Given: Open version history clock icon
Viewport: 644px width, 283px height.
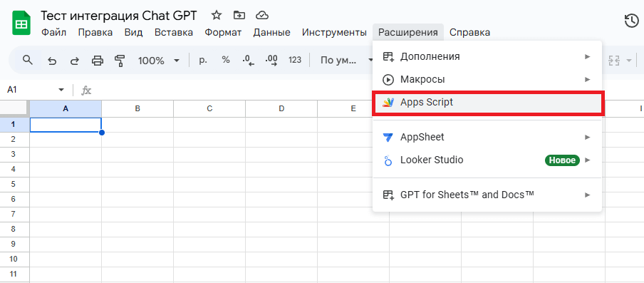Looking at the screenshot, I should click(632, 21).
